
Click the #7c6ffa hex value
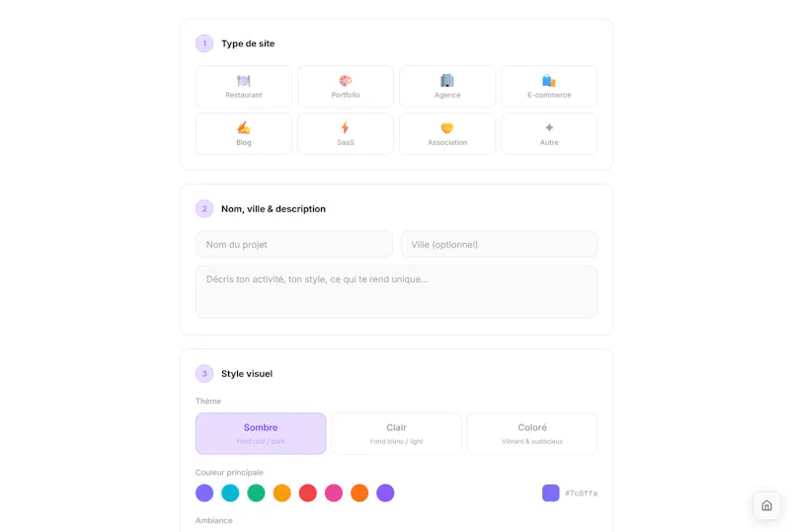point(581,494)
